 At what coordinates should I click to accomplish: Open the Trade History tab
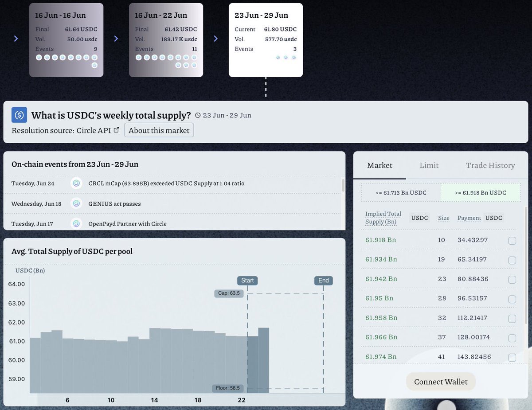(490, 165)
